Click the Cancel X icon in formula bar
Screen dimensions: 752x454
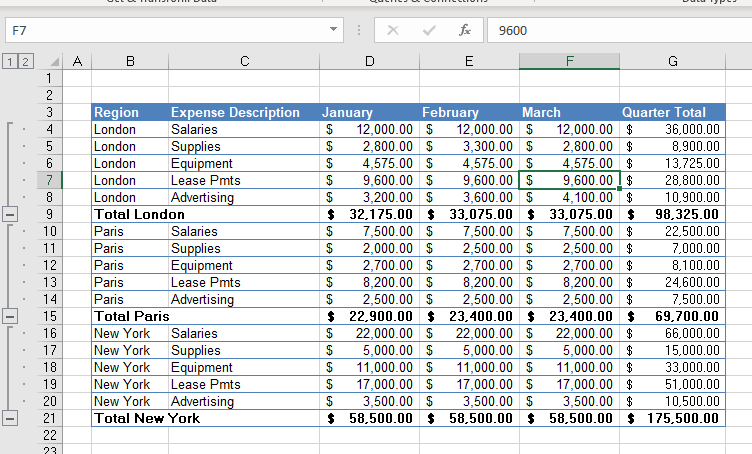(x=393, y=30)
